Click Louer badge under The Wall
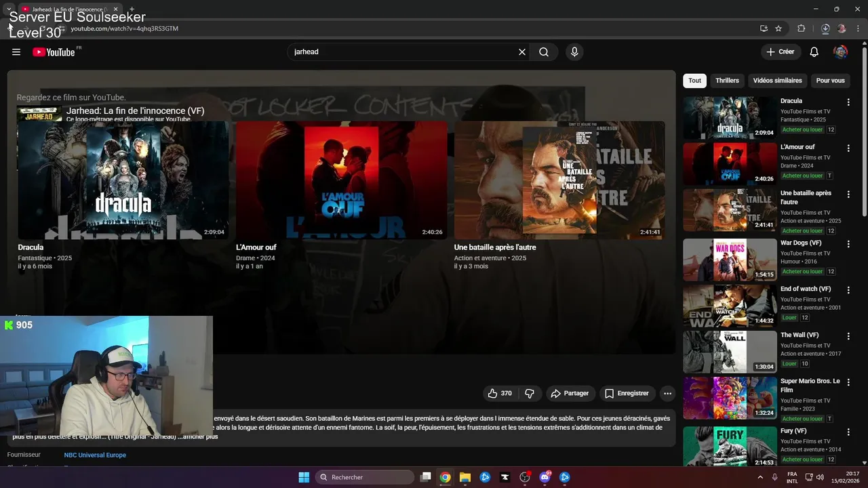The height and width of the screenshot is (488, 868). [789, 363]
